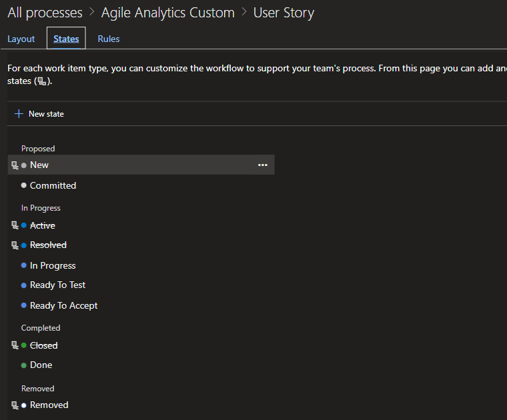
Task: Select the Committed state
Action: [53, 185]
